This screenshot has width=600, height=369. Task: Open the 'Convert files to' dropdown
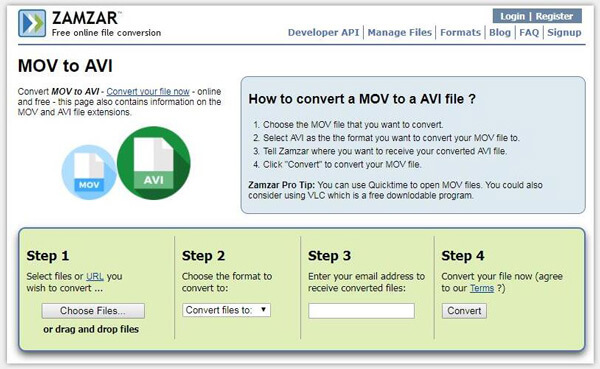226,310
